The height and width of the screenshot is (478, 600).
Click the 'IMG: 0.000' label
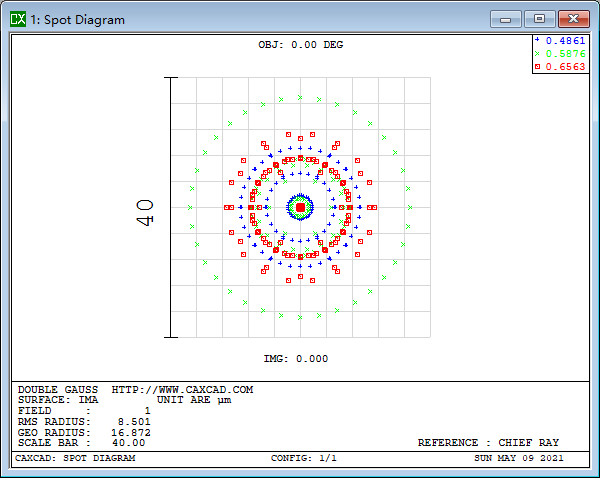coord(296,359)
